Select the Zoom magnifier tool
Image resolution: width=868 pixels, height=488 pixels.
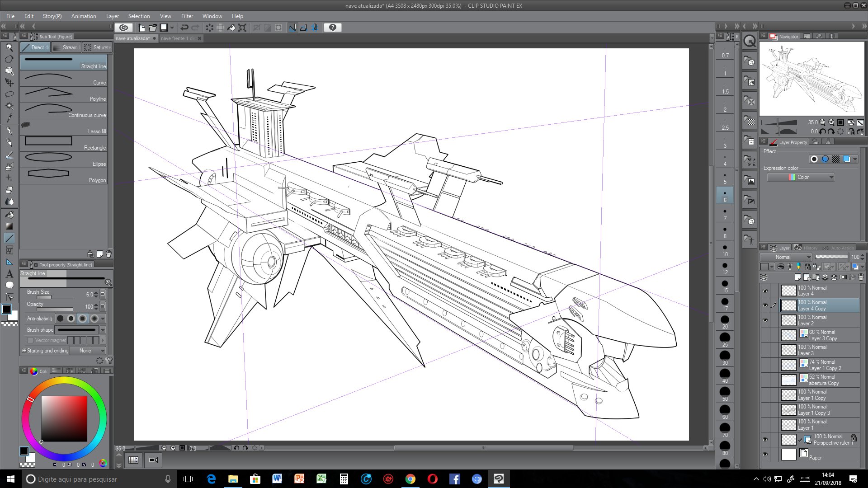(9, 47)
